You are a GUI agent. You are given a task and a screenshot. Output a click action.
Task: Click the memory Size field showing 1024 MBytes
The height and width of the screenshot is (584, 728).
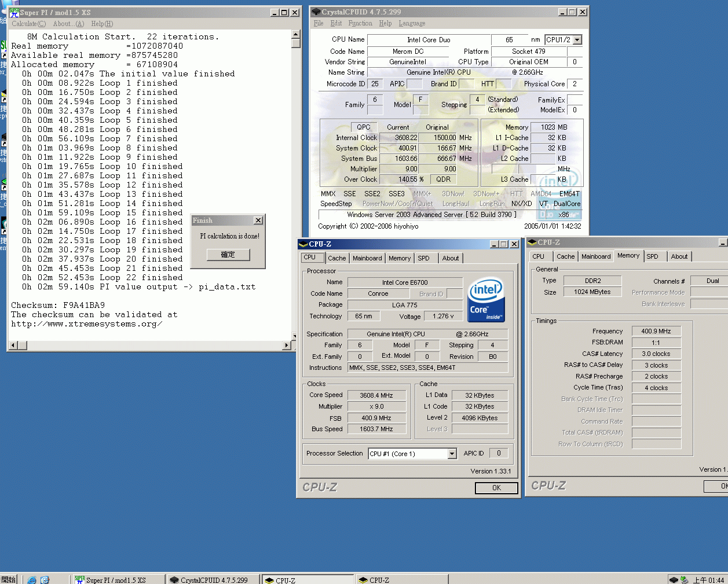(592, 292)
